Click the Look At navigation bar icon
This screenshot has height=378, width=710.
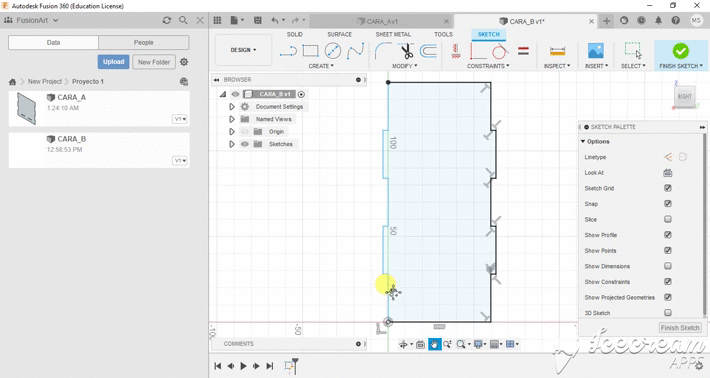point(420,345)
